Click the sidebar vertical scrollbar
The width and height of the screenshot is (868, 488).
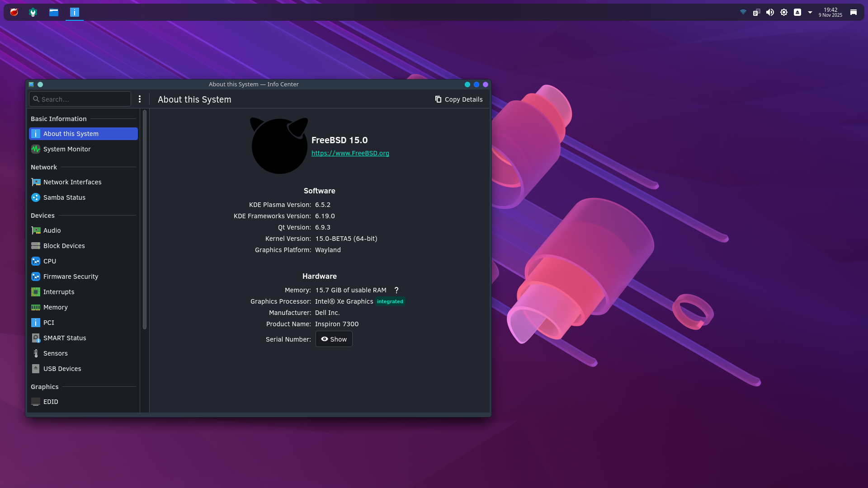coord(145,219)
